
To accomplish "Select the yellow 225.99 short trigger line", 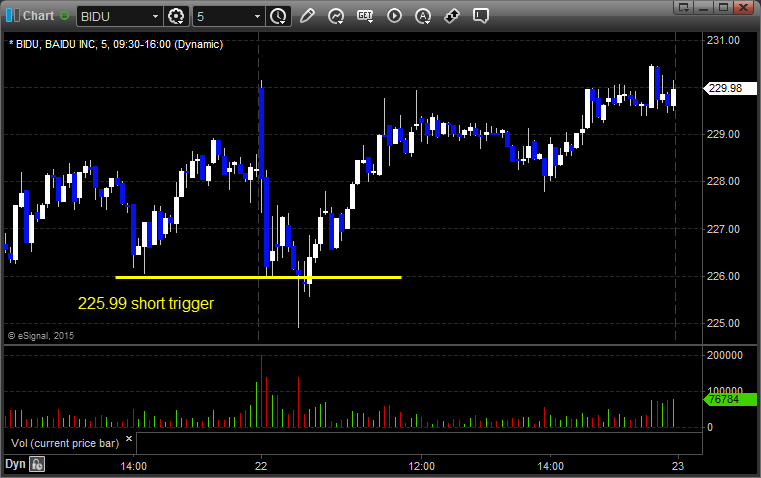I will click(x=258, y=278).
